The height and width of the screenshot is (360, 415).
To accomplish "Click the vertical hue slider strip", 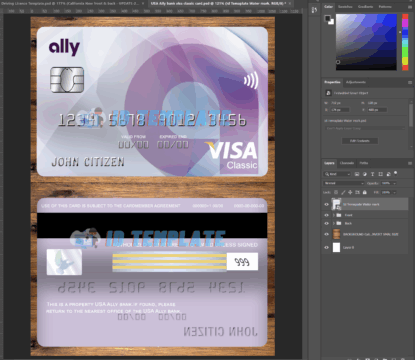I will point(405,42).
